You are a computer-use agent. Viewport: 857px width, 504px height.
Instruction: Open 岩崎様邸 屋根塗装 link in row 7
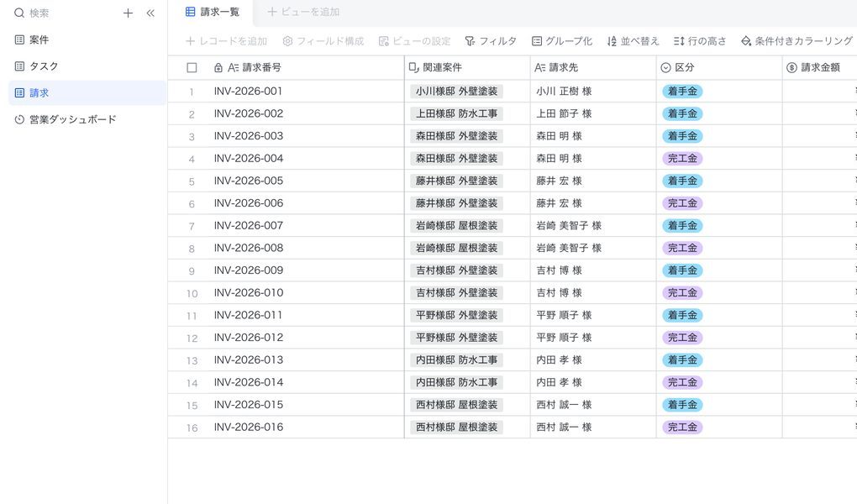click(x=456, y=226)
